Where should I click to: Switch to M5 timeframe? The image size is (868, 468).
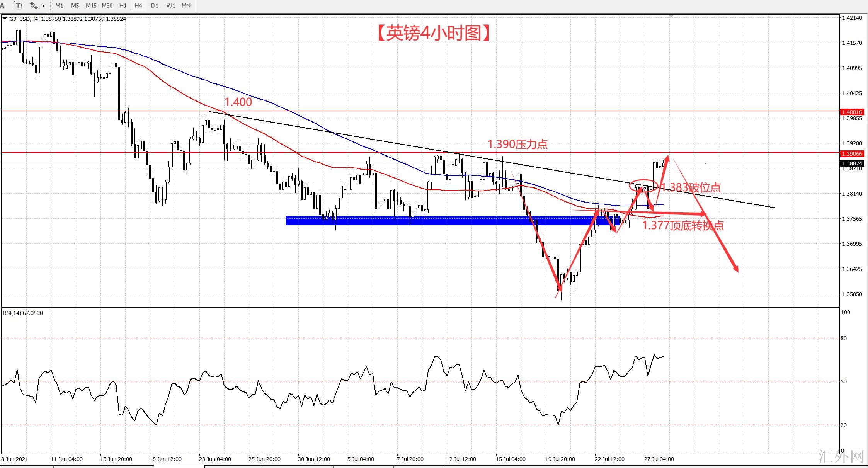75,5
